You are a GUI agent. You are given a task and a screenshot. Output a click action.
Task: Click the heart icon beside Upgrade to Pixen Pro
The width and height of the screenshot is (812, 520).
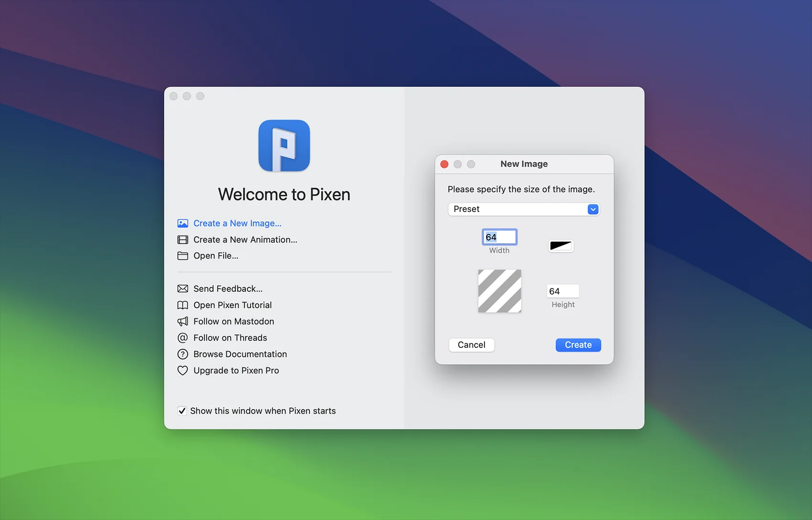(x=182, y=370)
